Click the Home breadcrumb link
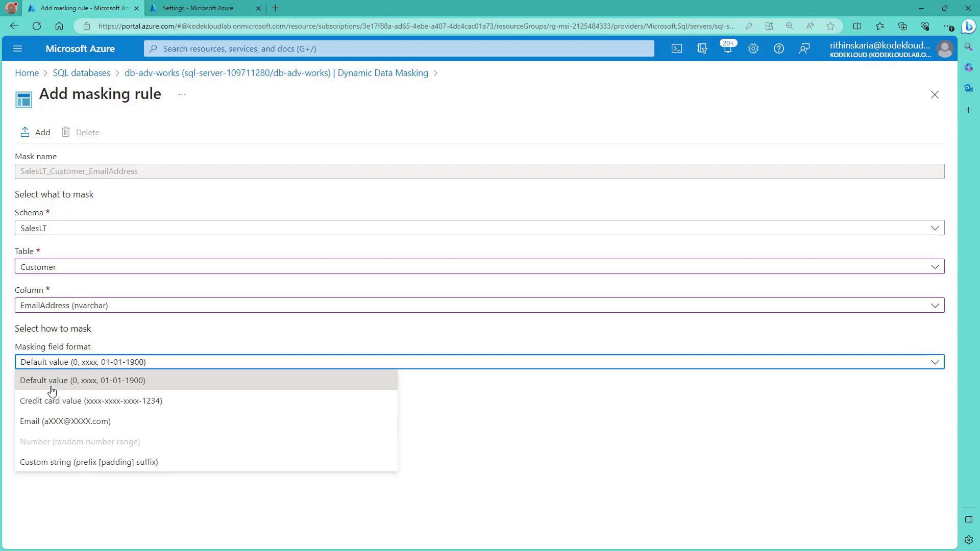 [x=27, y=73]
